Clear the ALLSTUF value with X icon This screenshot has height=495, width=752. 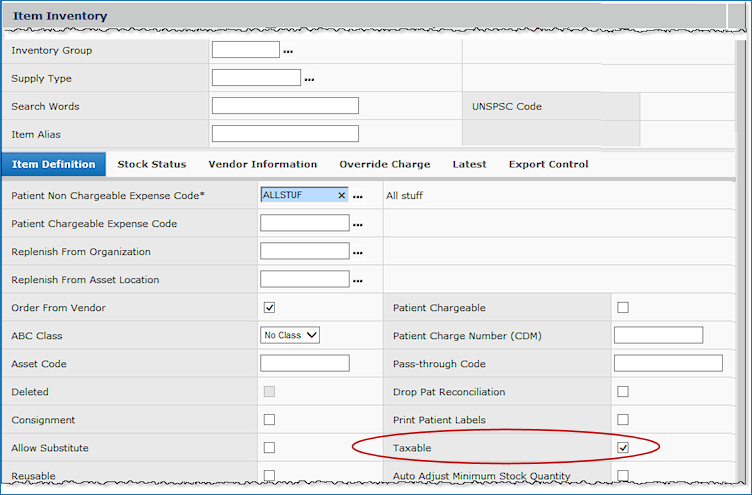tap(341, 196)
